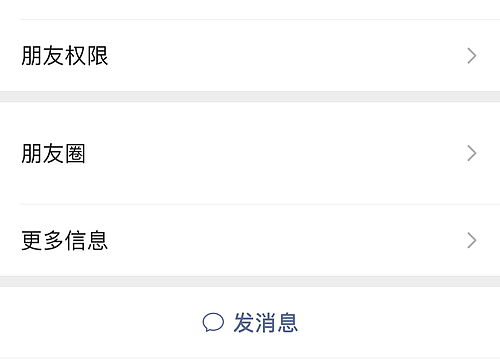This screenshot has height=360, width=500.
Task: Open the 朋友圈 menu entry
Action: point(250,153)
